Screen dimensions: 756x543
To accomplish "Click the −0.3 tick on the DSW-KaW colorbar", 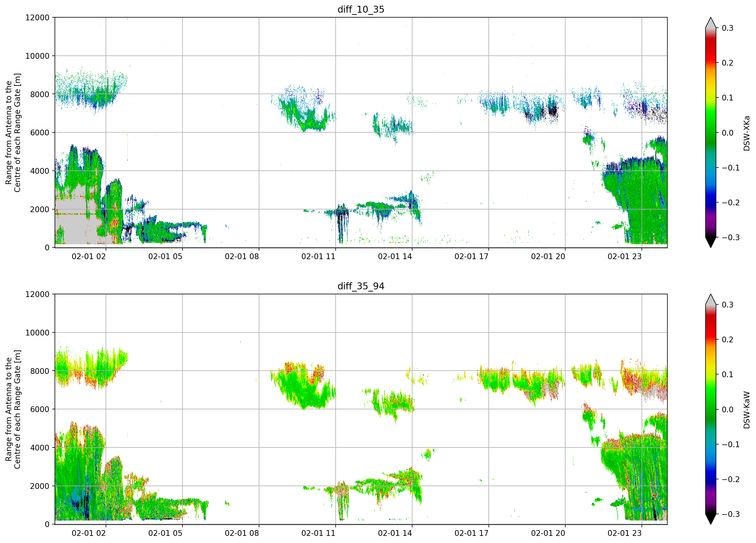I will coord(730,514).
